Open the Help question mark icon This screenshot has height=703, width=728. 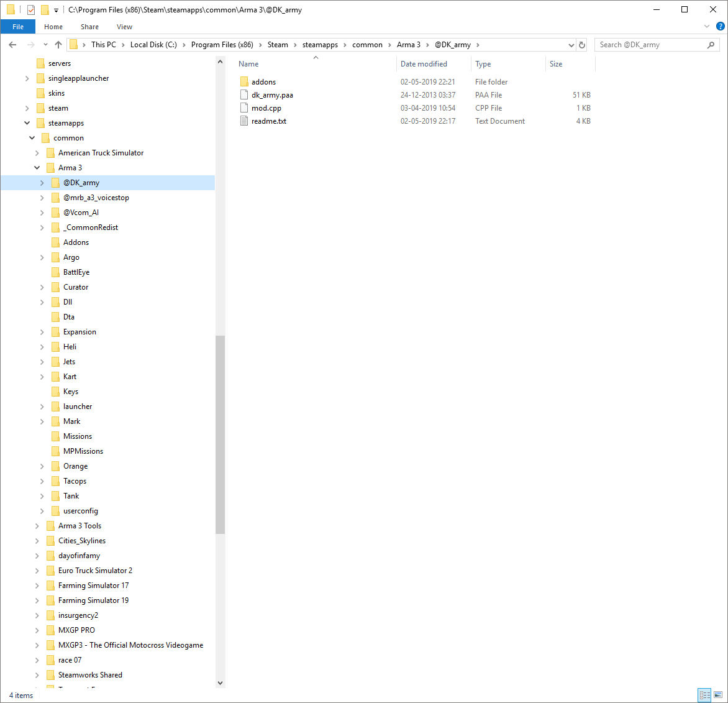720,27
